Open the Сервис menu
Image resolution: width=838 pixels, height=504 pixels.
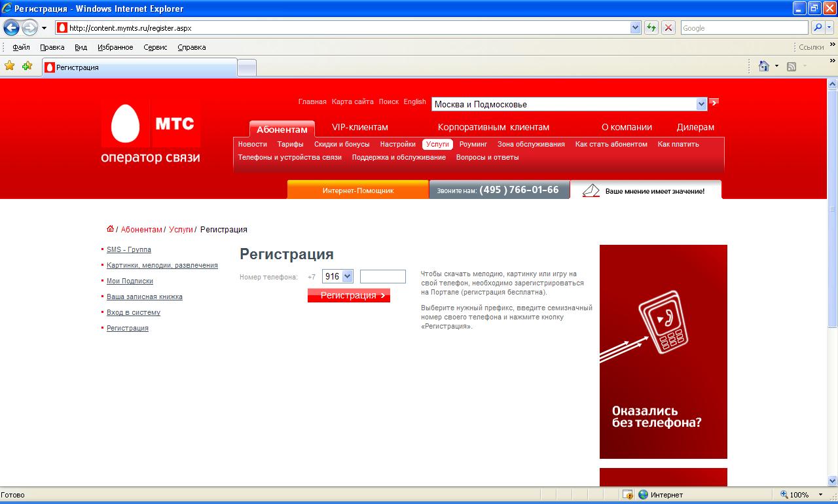coord(155,47)
